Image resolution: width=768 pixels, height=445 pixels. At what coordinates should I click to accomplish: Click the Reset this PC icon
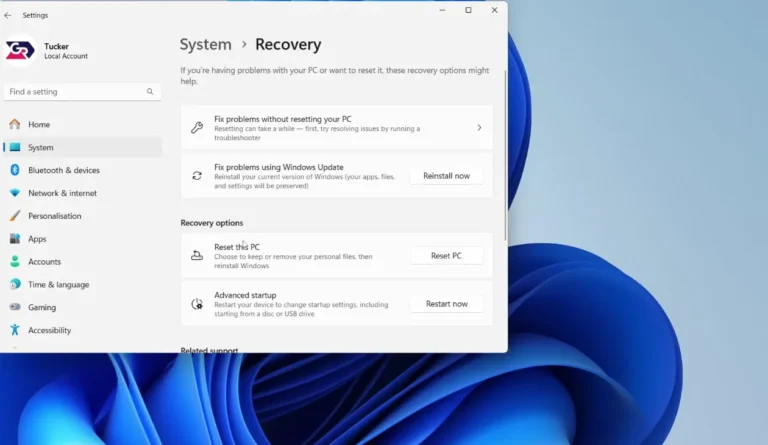click(197, 256)
